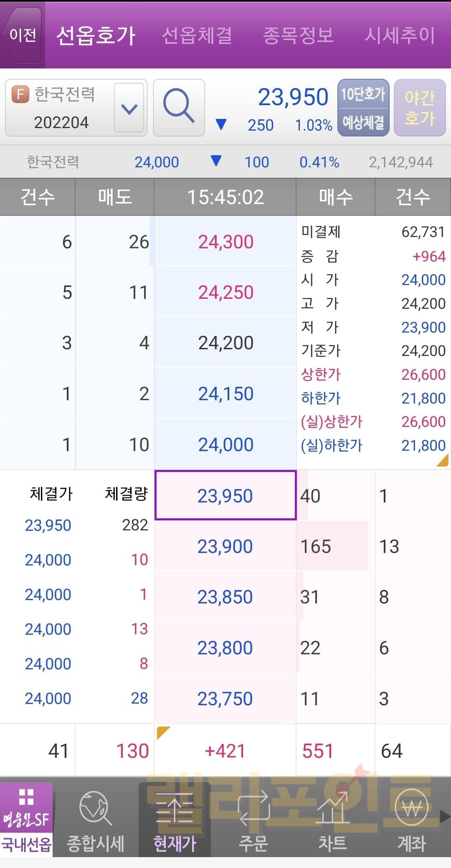This screenshot has height=868, width=451.
Task: Open the 시세추이 price trend tab
Action: (x=400, y=35)
